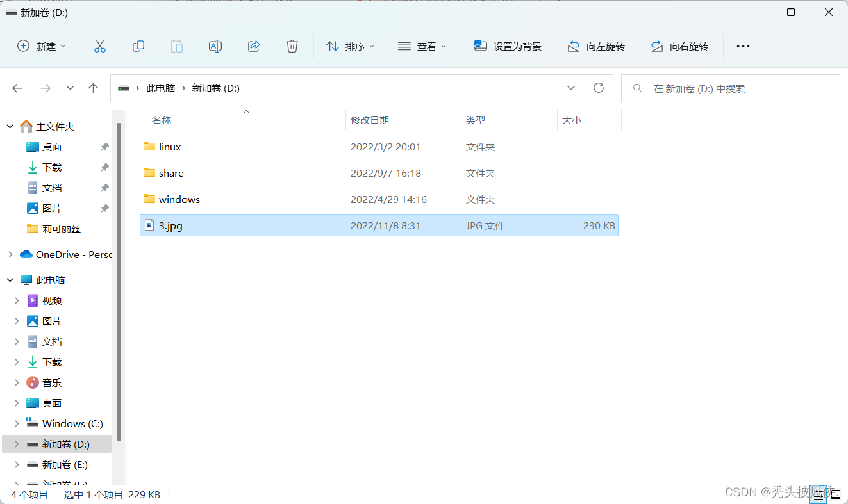Viewport: 848px width, 504px height.
Task: Click 向左旋转 rotate left button
Action: pos(596,46)
